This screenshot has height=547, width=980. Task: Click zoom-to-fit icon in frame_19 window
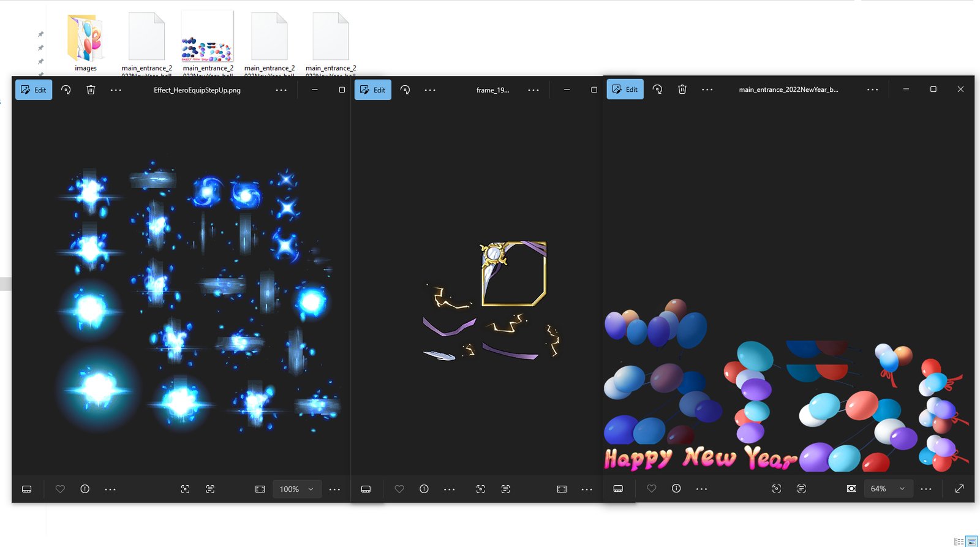(x=562, y=489)
